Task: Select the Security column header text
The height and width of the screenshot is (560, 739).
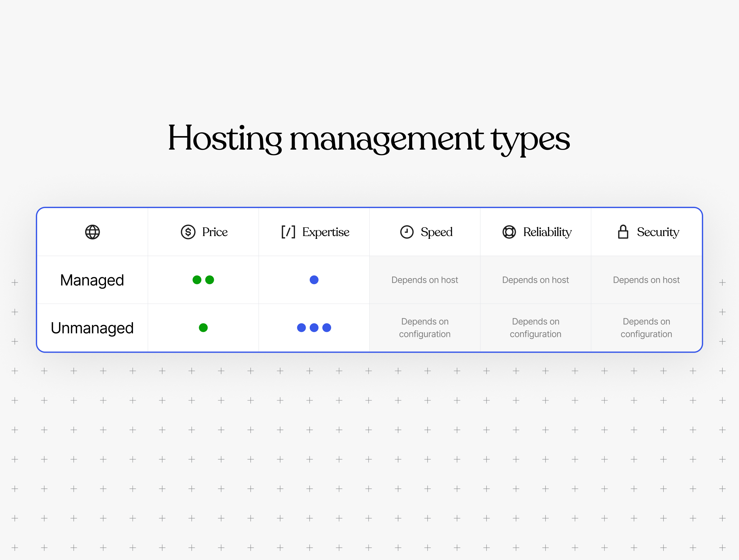Action: (x=658, y=232)
